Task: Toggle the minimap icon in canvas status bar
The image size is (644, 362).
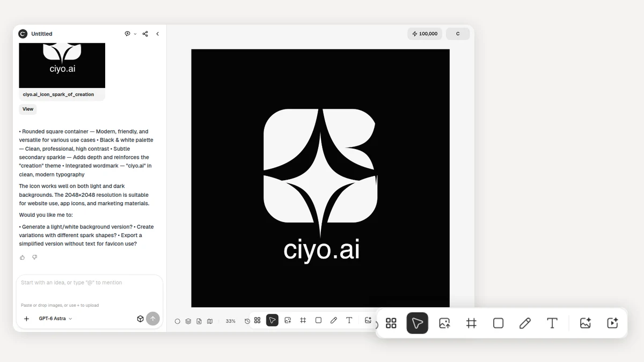Action: [x=210, y=321]
